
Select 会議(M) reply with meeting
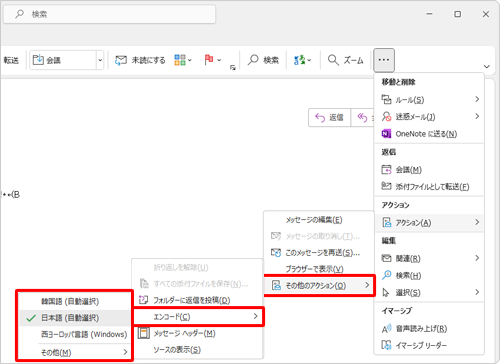(x=429, y=170)
